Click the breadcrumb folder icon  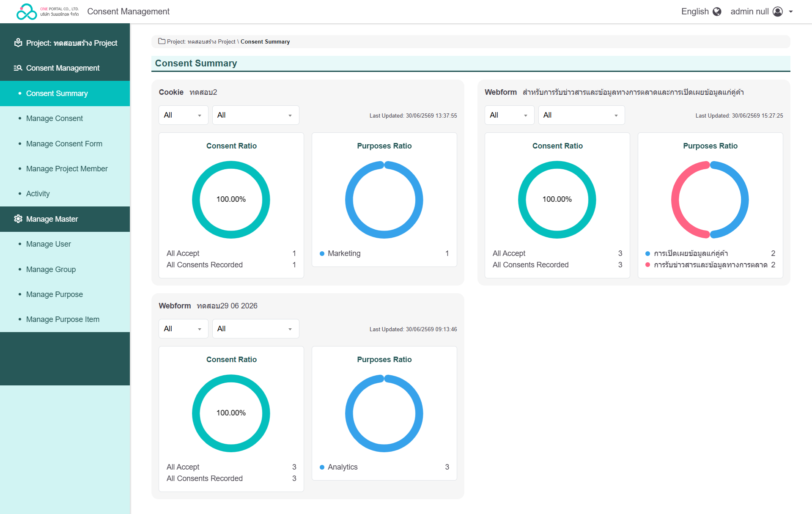click(162, 41)
